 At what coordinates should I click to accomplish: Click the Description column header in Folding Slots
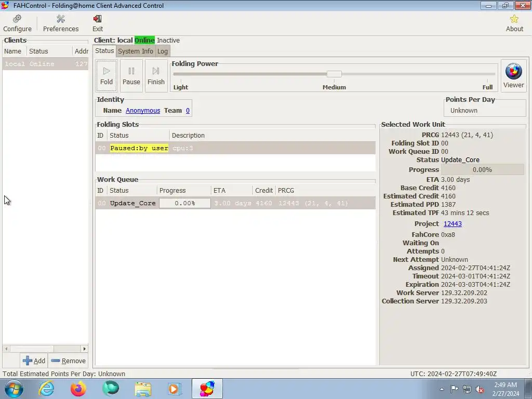272,136
